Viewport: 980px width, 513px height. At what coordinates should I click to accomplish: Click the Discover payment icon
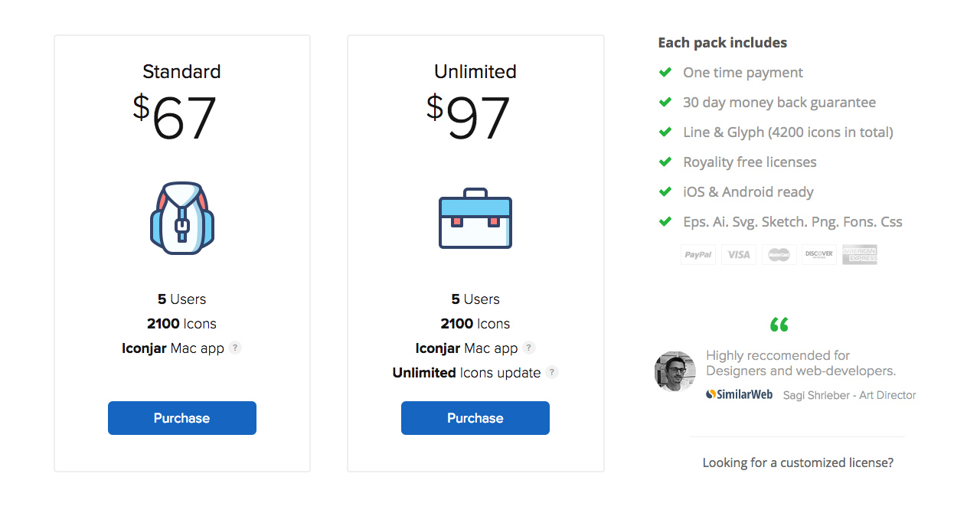819,255
